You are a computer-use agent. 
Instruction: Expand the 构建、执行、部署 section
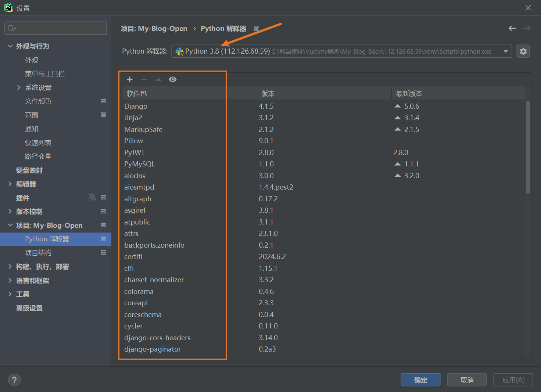point(10,266)
